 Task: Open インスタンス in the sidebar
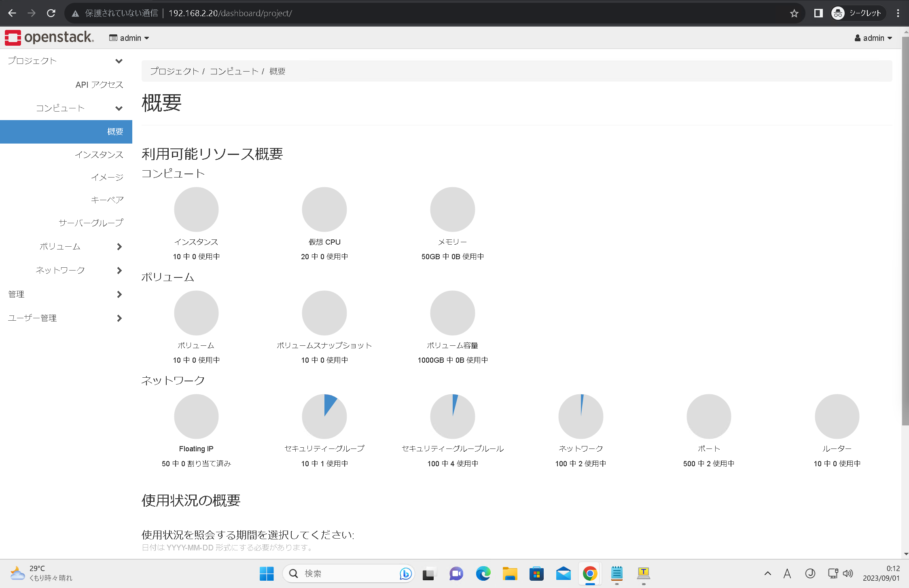click(99, 154)
